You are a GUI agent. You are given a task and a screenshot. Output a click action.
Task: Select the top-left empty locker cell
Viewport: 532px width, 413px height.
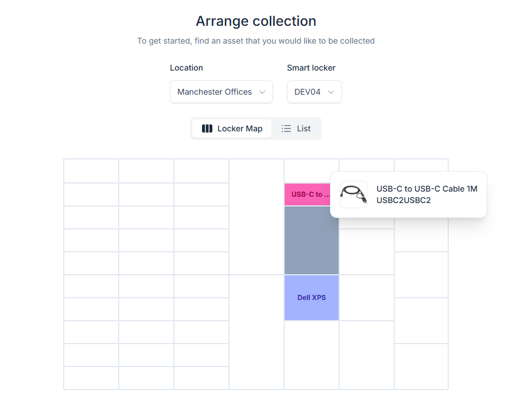91,171
